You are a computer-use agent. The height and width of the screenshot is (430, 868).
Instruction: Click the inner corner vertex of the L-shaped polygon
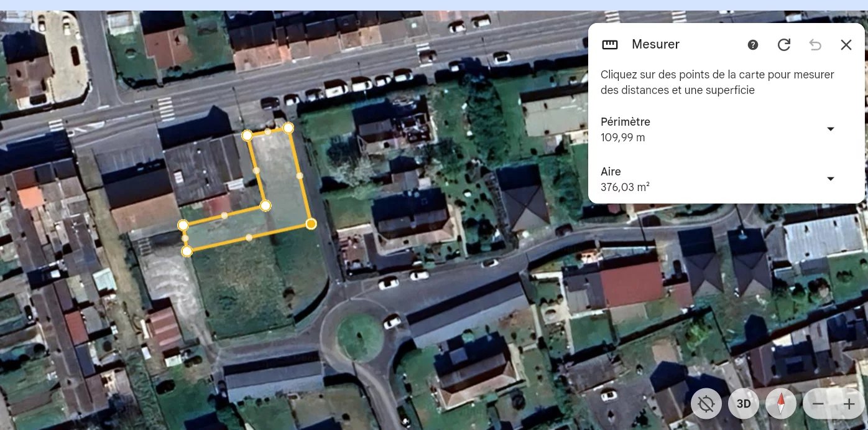pyautogui.click(x=265, y=205)
